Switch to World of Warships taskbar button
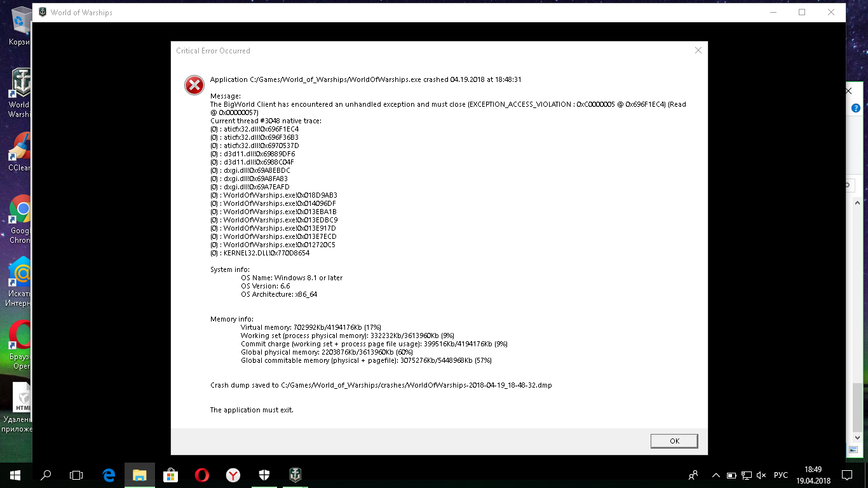868x488 pixels. (x=295, y=475)
